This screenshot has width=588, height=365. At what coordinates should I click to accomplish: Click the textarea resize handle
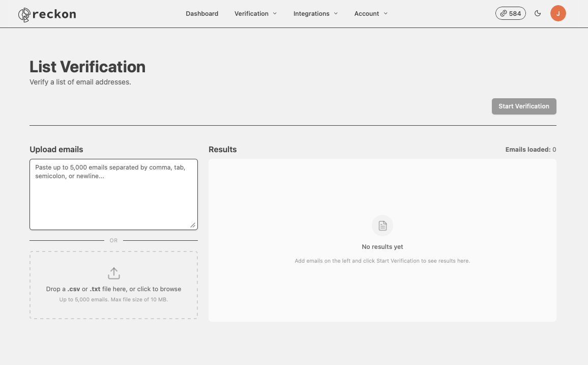[x=193, y=225]
